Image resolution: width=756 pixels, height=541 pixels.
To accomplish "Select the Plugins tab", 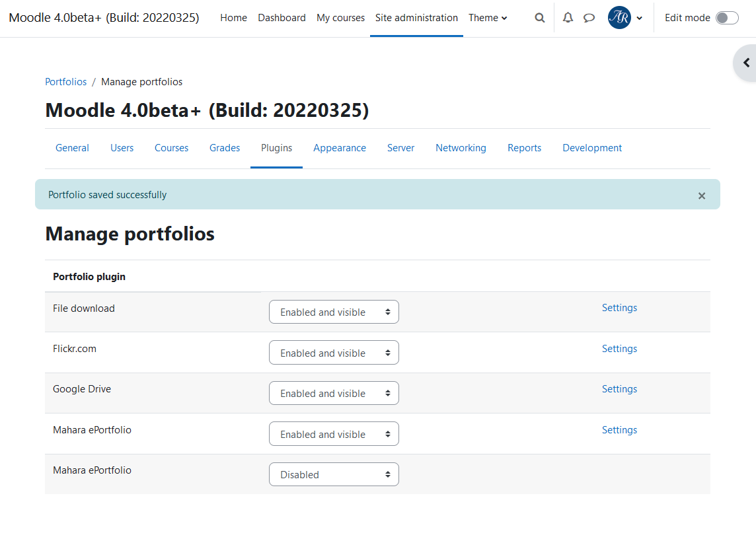I will (276, 148).
